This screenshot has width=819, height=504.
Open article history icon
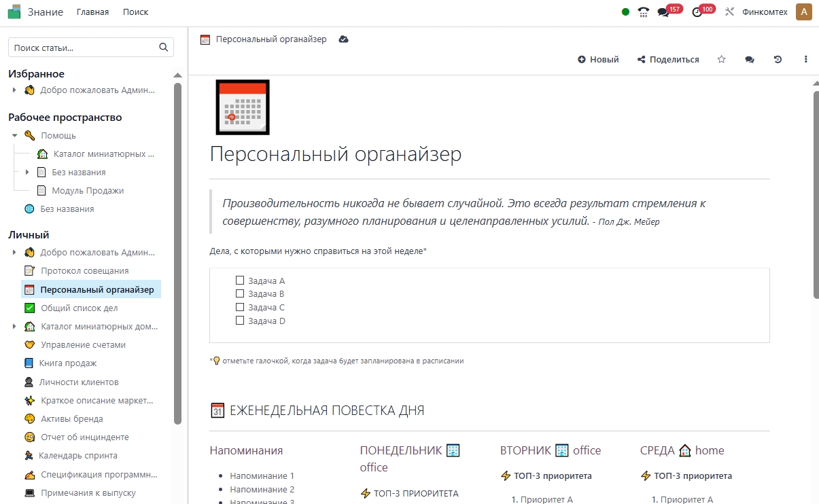point(778,60)
